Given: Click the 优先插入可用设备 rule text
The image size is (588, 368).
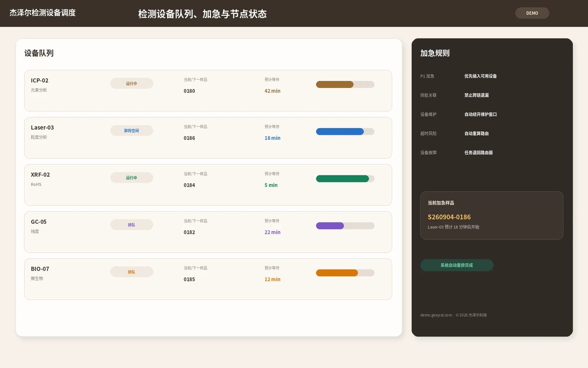Looking at the screenshot, I should pyautogui.click(x=481, y=76).
